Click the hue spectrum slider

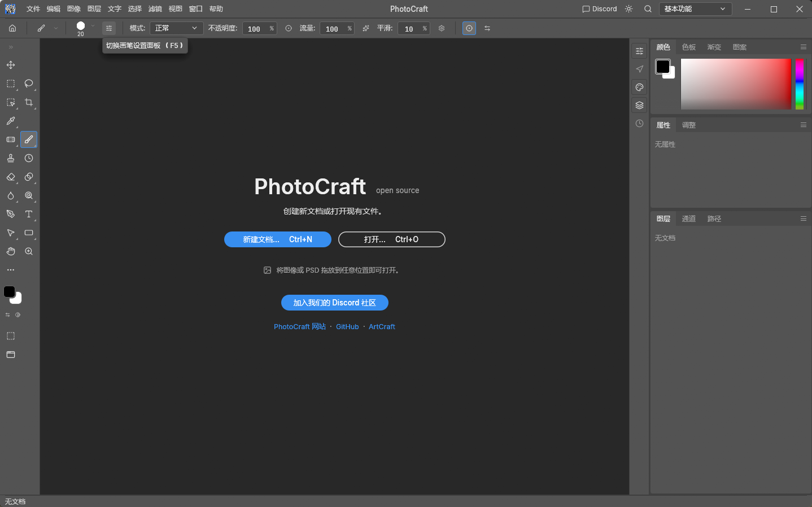tap(800, 84)
